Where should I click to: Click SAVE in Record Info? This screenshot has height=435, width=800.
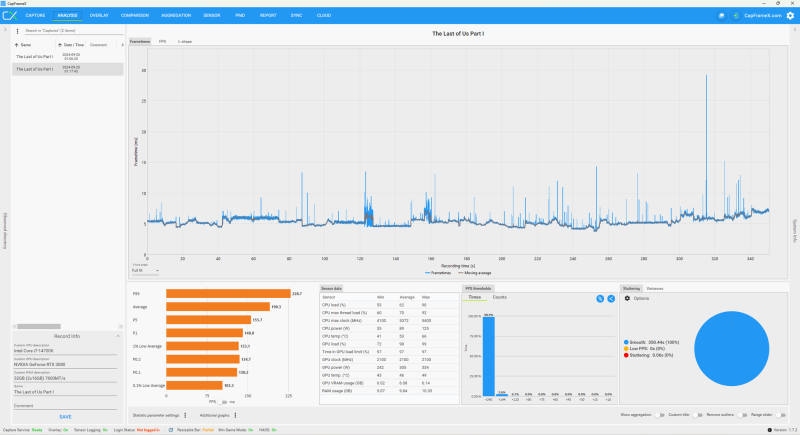[65, 417]
